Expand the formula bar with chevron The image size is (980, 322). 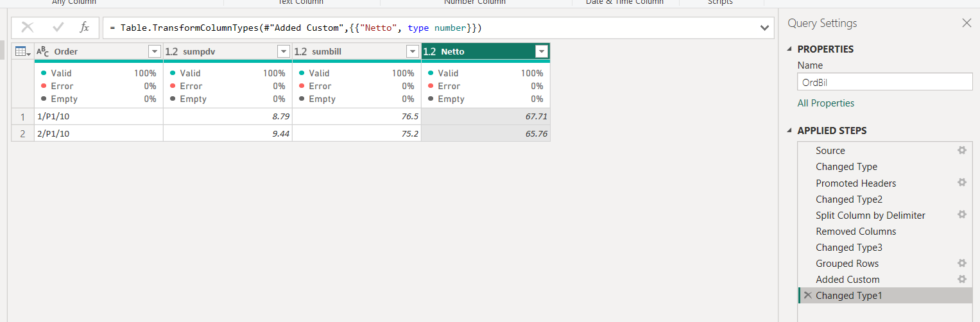click(x=764, y=28)
